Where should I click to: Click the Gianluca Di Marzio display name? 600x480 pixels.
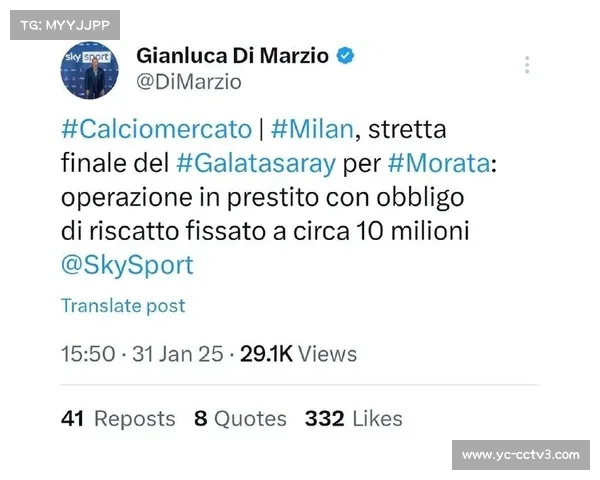click(x=232, y=56)
